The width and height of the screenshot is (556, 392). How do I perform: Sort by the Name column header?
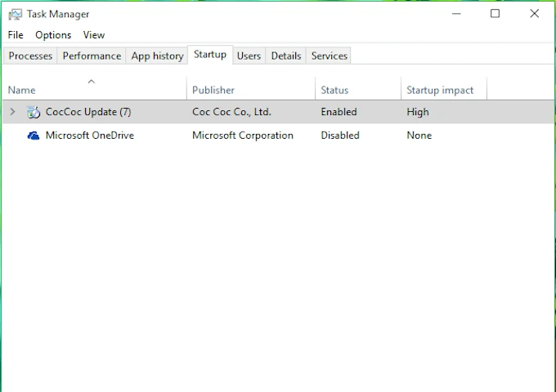point(94,90)
